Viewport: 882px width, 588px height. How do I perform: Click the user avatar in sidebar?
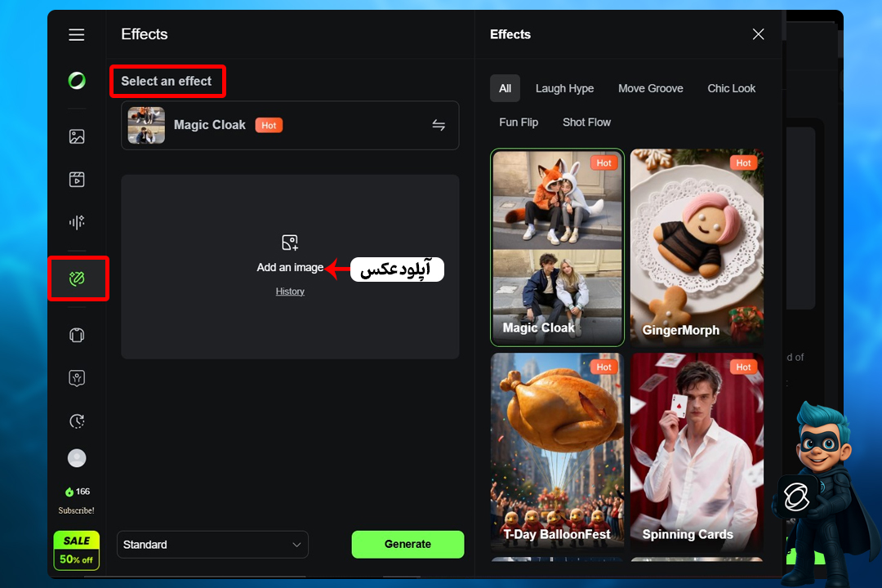(77, 458)
